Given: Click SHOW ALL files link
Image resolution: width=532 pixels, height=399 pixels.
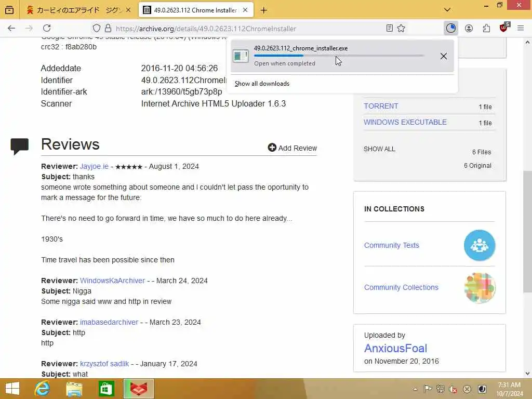Looking at the screenshot, I should pos(379,149).
